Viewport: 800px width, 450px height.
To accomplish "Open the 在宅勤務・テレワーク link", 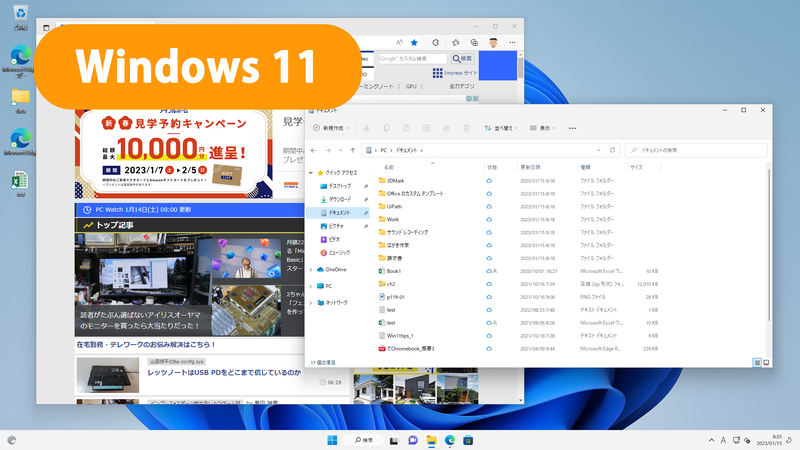I will point(145,345).
